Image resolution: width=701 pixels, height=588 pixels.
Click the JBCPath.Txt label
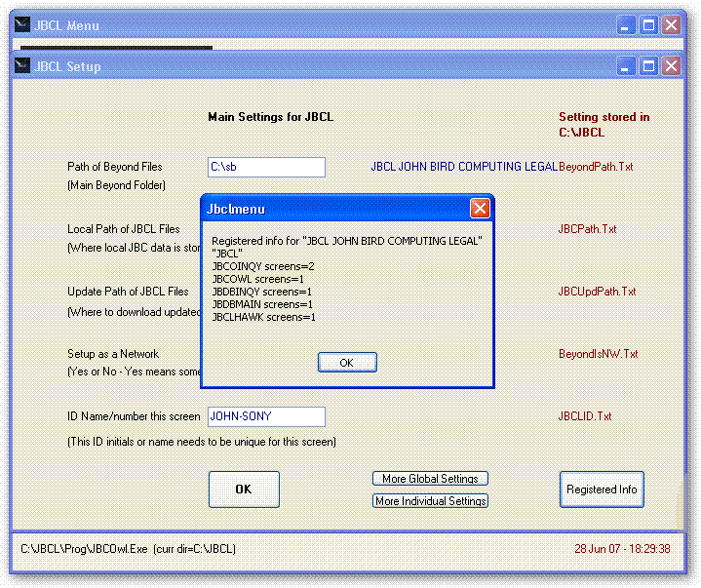(x=588, y=229)
